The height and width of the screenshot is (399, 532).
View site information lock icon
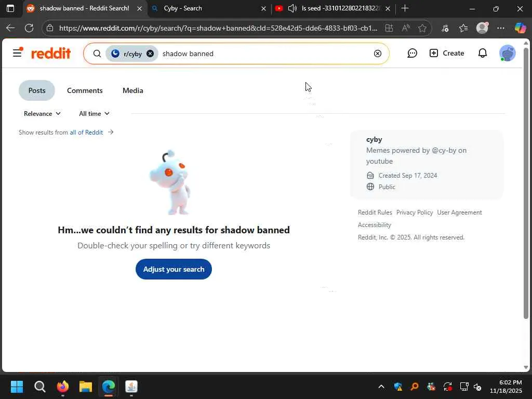point(50,28)
